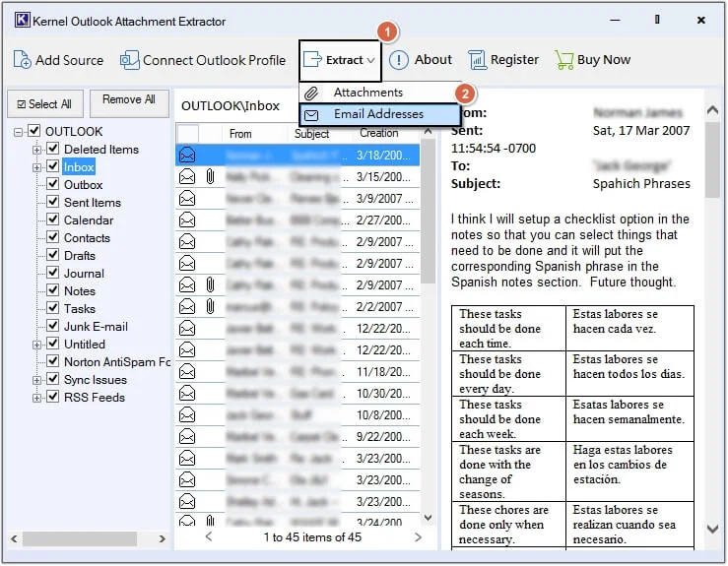Click the About label
The width and height of the screenshot is (728, 566).
point(433,59)
